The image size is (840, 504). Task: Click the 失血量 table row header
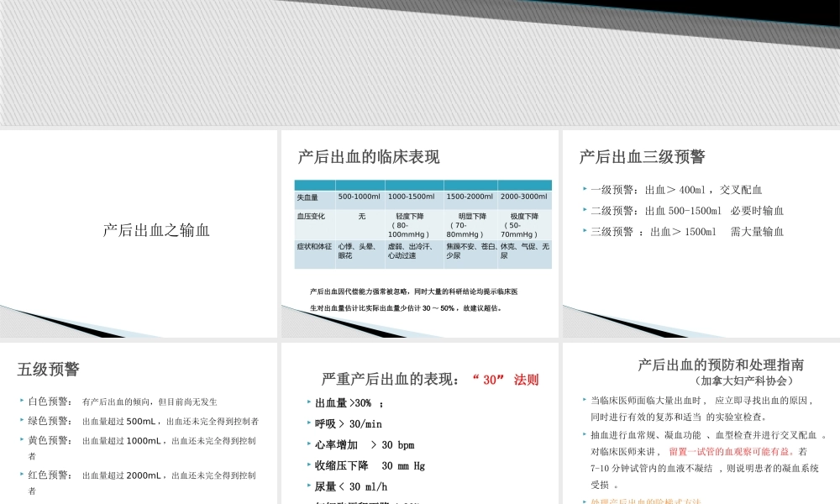[307, 197]
